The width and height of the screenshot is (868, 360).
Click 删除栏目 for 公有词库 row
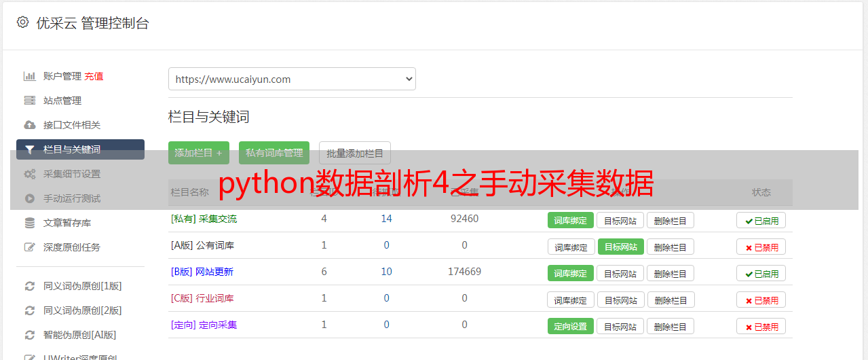(671, 247)
